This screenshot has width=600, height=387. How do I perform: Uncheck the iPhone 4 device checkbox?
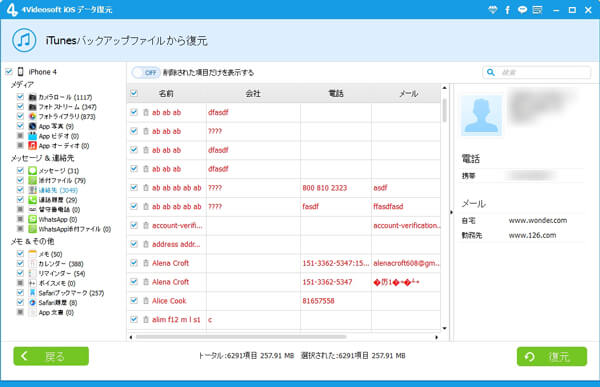coord(9,71)
